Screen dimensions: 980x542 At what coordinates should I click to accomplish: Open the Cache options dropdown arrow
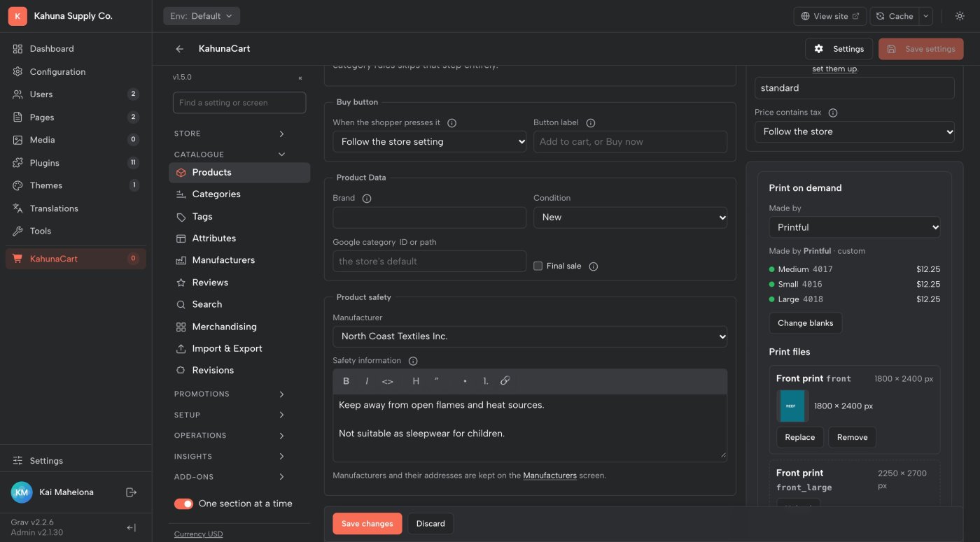tap(926, 16)
